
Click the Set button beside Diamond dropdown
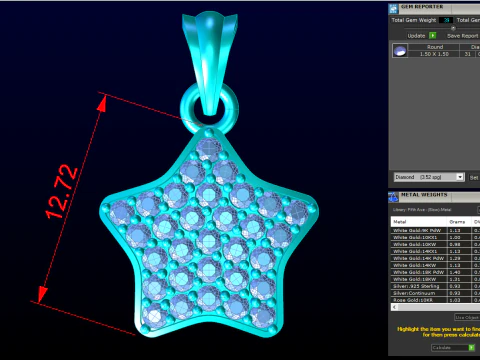click(x=474, y=178)
